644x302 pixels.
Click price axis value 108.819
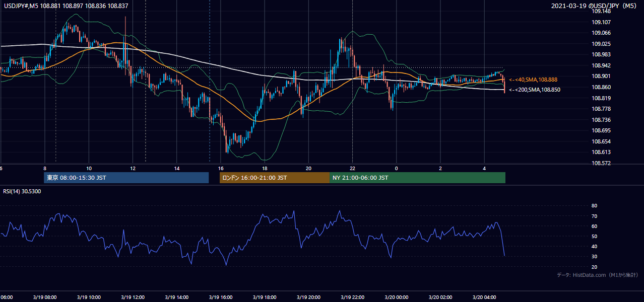tap(601, 98)
